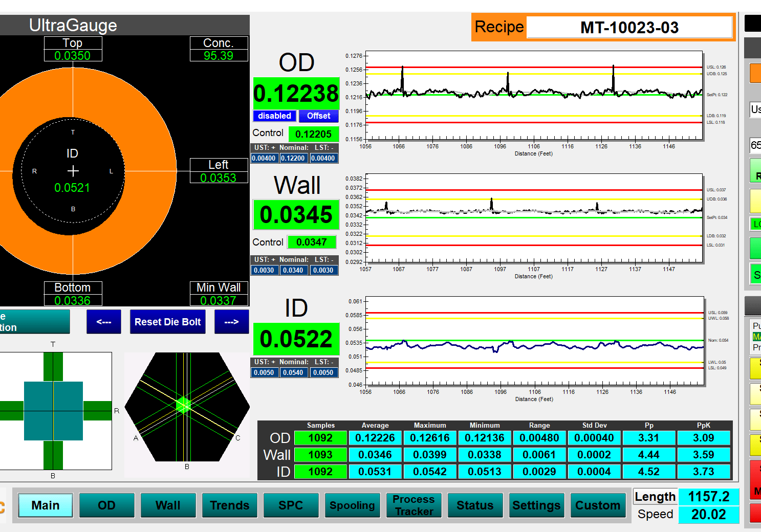Click the green OD reading 0.12238
761x532 pixels.
click(296, 94)
